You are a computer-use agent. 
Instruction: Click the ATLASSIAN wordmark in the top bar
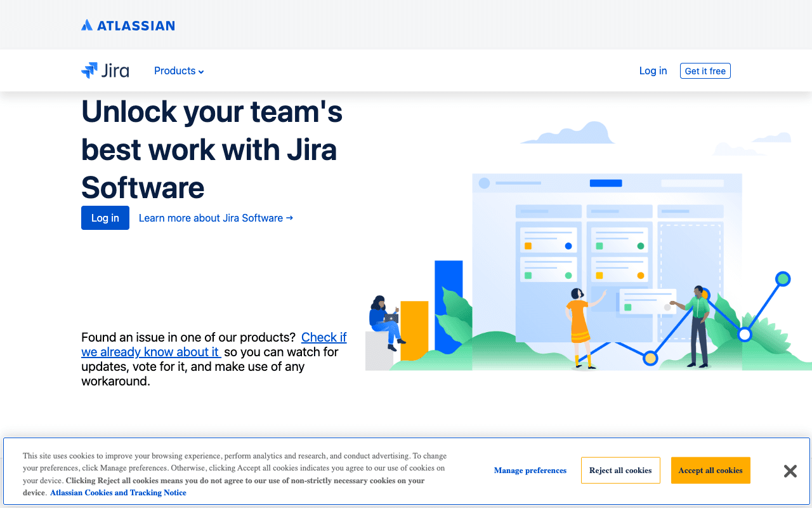(x=135, y=25)
